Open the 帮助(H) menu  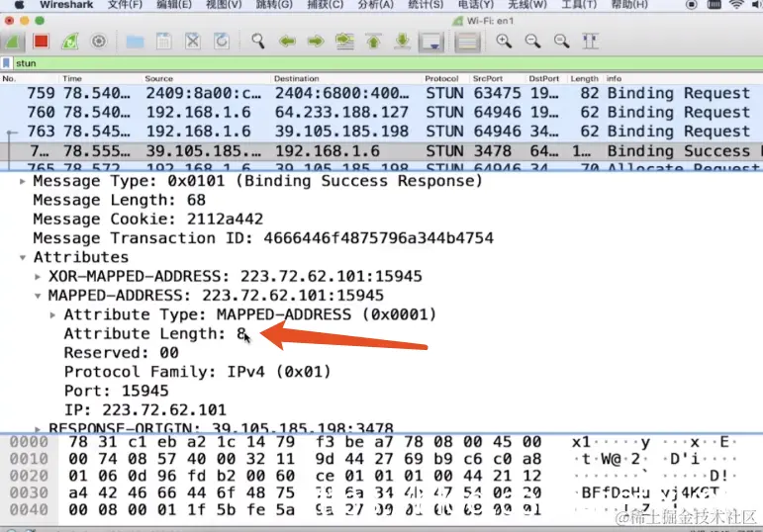pyautogui.click(x=629, y=5)
